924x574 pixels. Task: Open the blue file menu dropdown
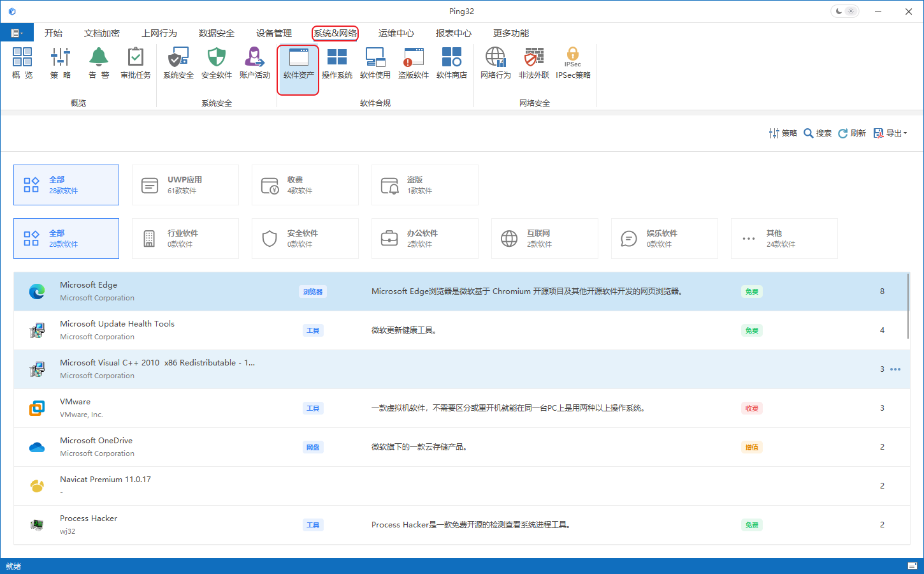pyautogui.click(x=17, y=33)
